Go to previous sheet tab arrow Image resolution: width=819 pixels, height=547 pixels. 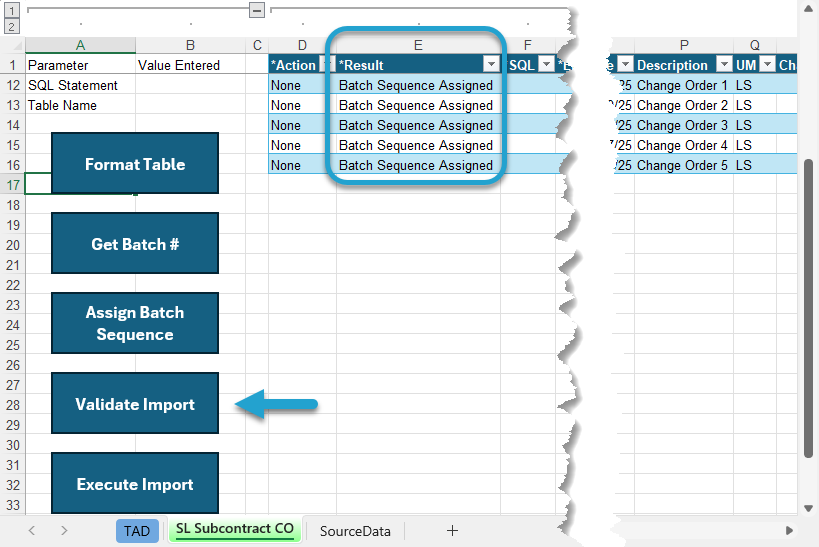[x=32, y=531]
